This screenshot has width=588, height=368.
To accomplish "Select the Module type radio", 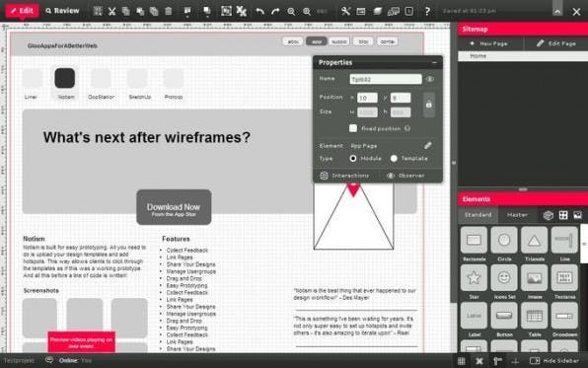I will (353, 158).
